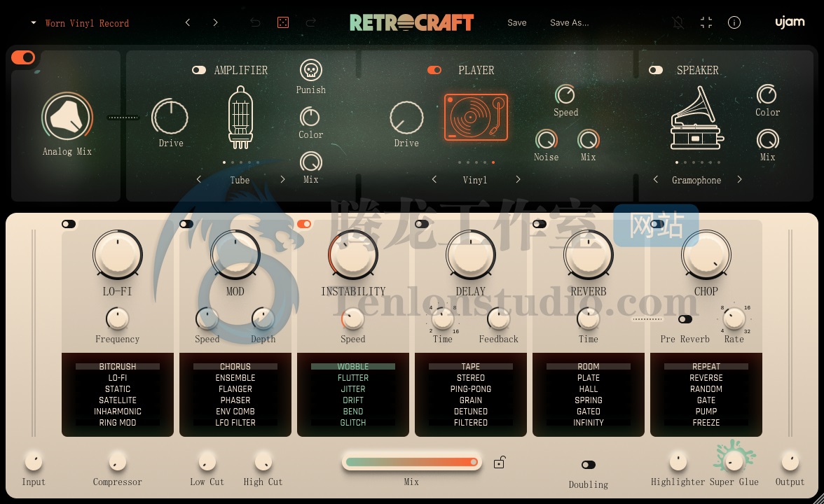Select SATELLITE in LO-FI list
824x504 pixels.
[x=118, y=400]
